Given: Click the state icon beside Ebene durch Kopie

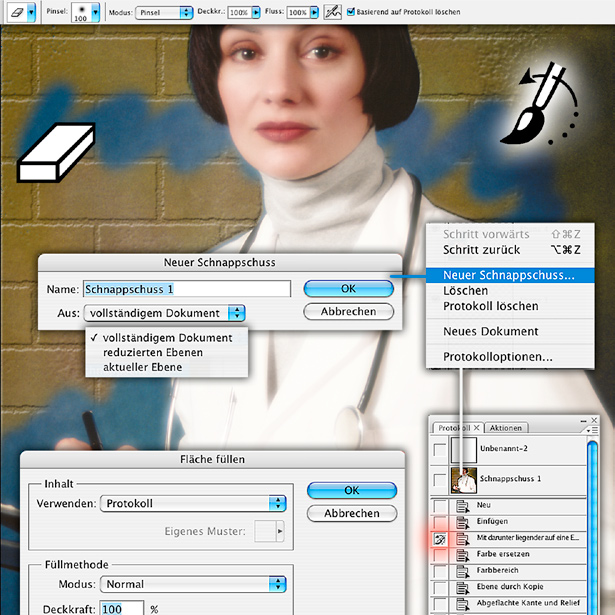Looking at the screenshot, I should point(463,588).
